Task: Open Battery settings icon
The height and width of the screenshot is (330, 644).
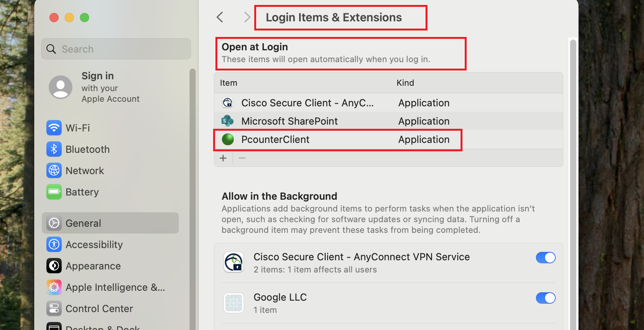Action: pyautogui.click(x=54, y=192)
